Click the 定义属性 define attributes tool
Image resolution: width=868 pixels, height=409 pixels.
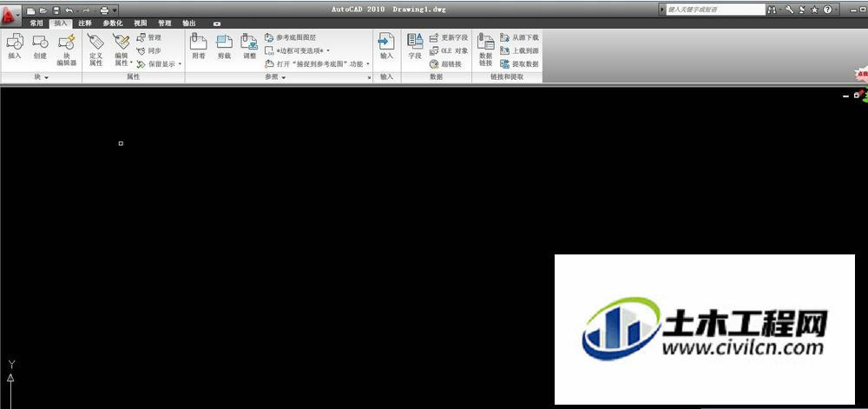[x=95, y=49]
